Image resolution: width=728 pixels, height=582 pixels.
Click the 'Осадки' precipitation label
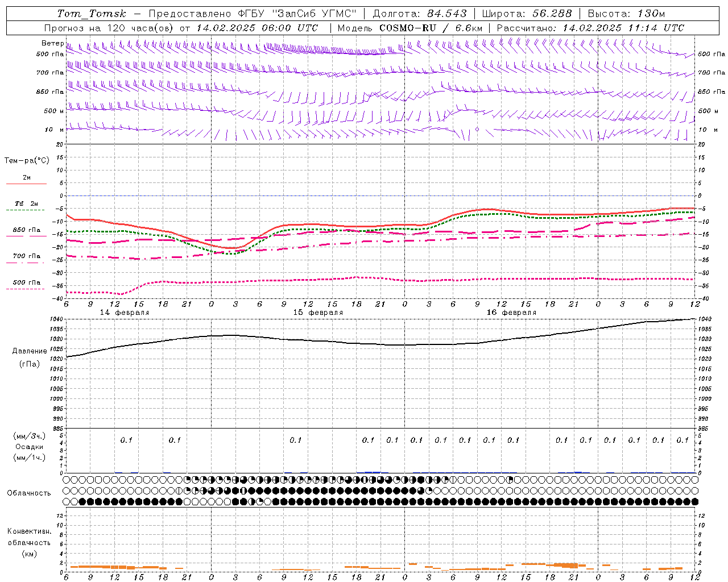pos(30,447)
